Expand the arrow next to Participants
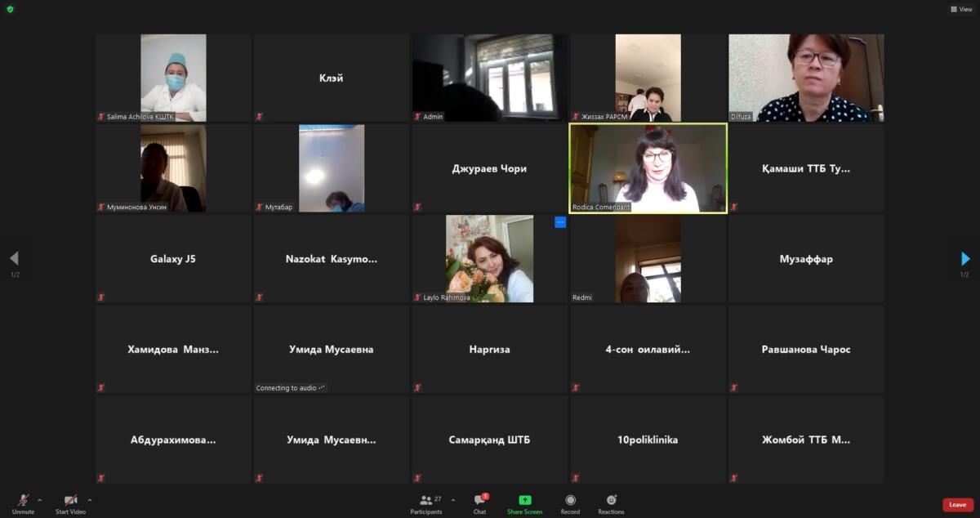Viewport: 980px width, 518px height. pos(453,500)
